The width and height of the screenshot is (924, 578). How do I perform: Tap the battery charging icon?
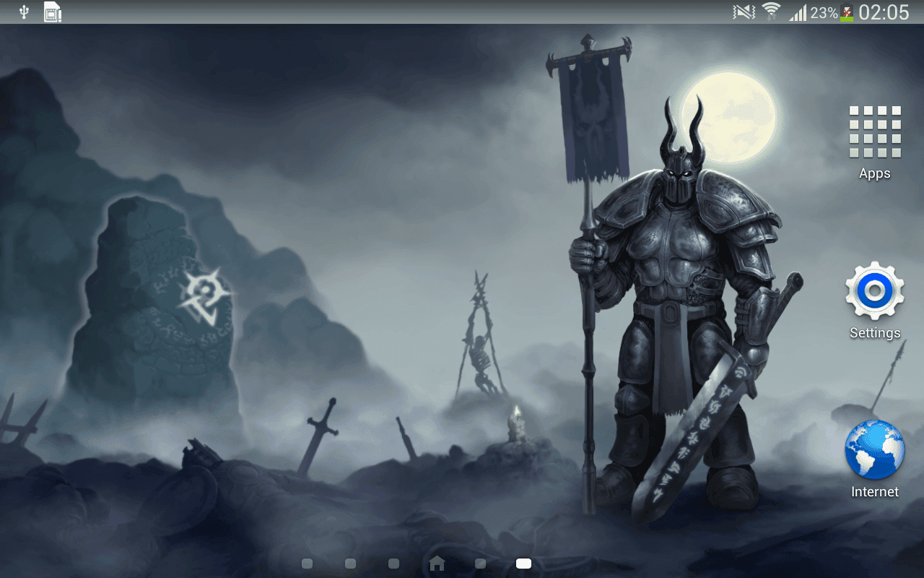pyautogui.click(x=847, y=12)
